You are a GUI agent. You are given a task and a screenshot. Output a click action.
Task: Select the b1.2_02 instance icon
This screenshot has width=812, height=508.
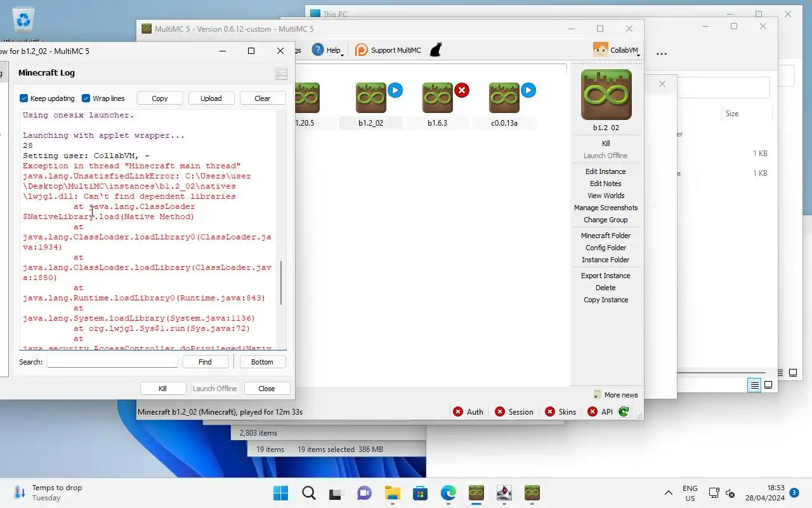(x=371, y=98)
